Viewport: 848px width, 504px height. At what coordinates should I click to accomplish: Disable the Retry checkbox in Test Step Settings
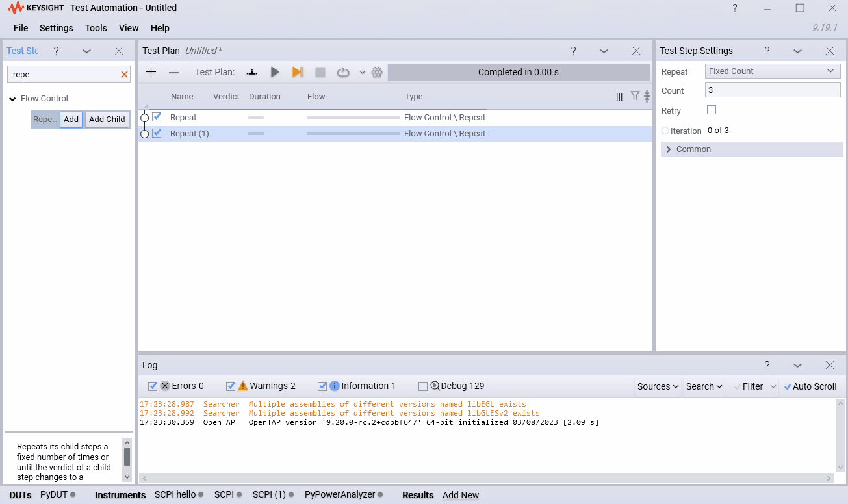click(x=711, y=110)
